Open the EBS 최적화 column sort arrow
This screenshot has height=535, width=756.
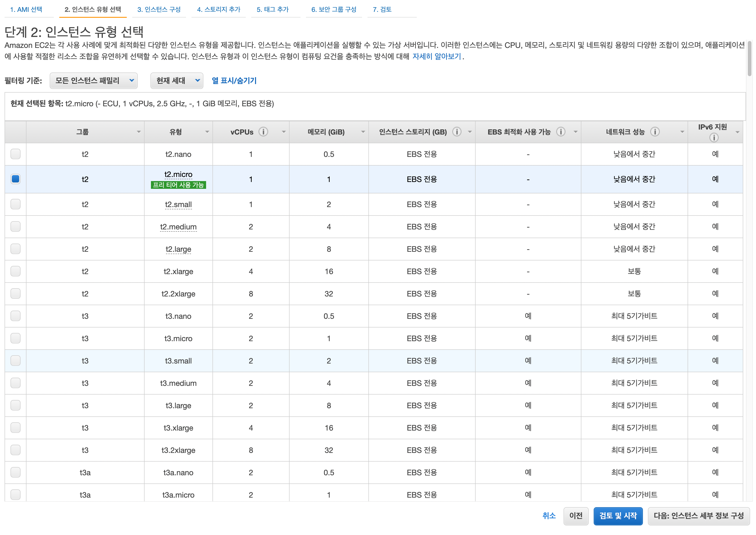click(x=576, y=132)
